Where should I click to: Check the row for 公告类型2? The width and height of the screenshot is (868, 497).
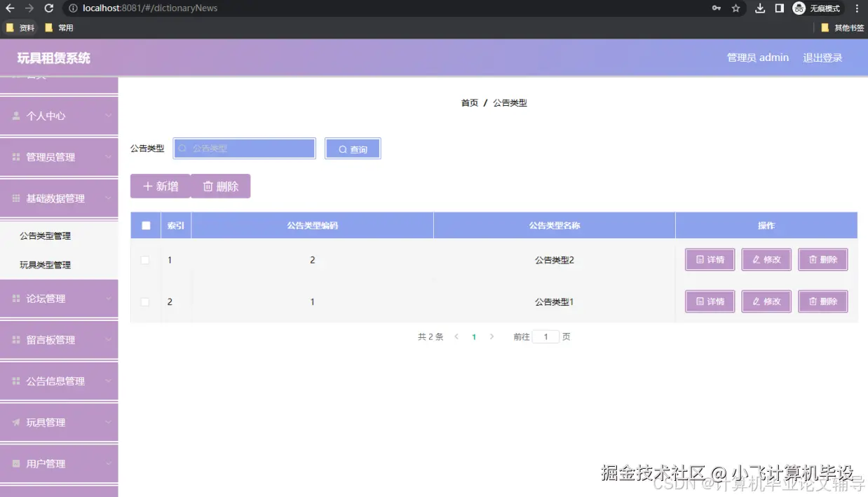pos(145,260)
